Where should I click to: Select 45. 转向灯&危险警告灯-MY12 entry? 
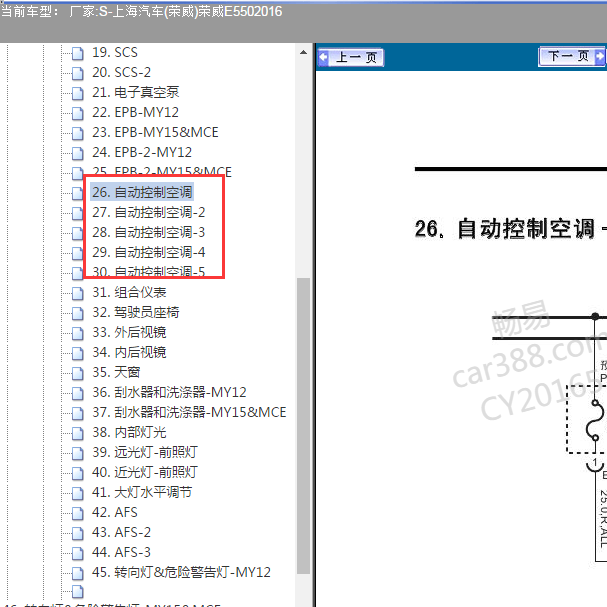coord(181,573)
